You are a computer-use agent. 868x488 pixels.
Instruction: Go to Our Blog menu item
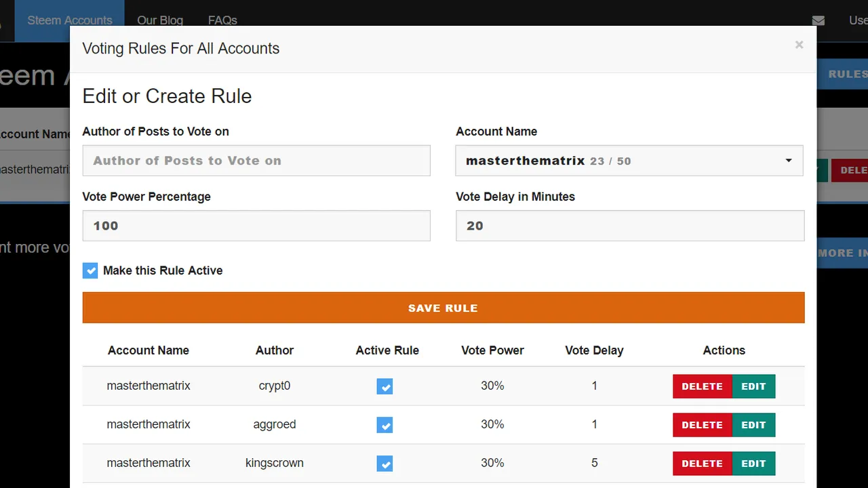click(160, 20)
